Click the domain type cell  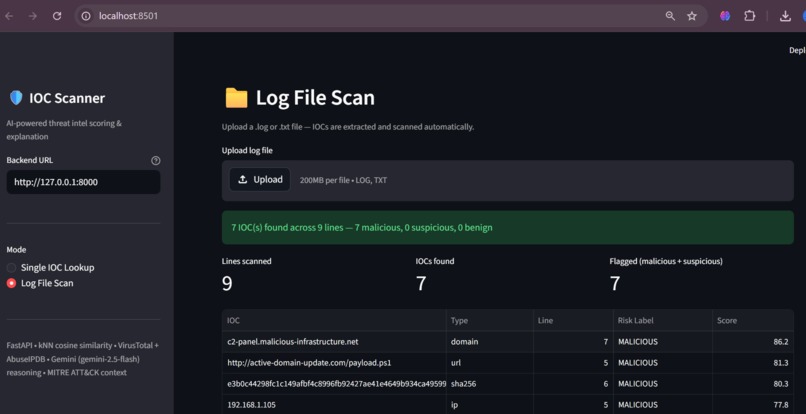point(489,341)
